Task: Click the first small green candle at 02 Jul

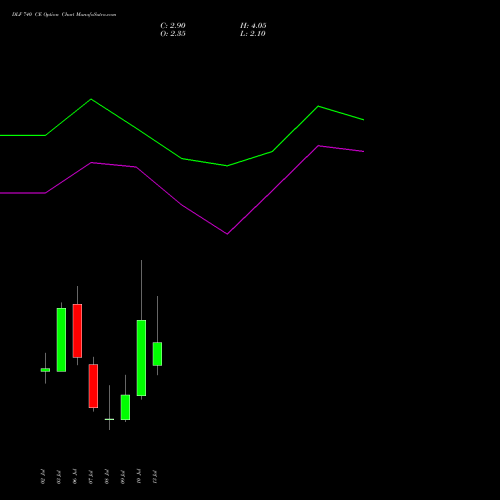Action: [45, 370]
